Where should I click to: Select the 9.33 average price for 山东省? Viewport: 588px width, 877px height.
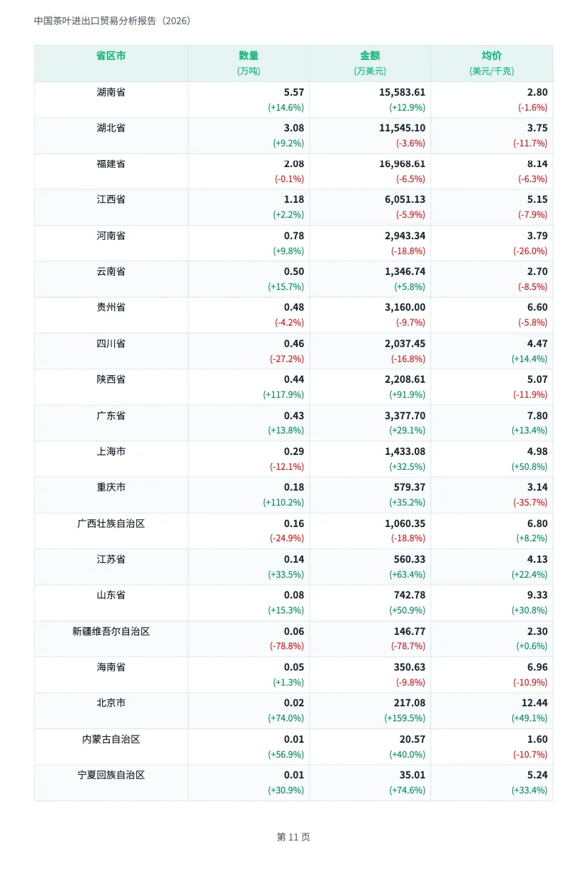[537, 595]
